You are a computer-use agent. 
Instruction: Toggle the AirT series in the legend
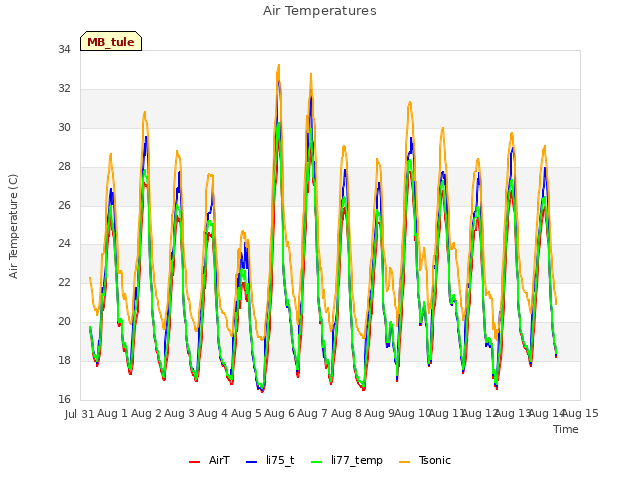(x=209, y=460)
